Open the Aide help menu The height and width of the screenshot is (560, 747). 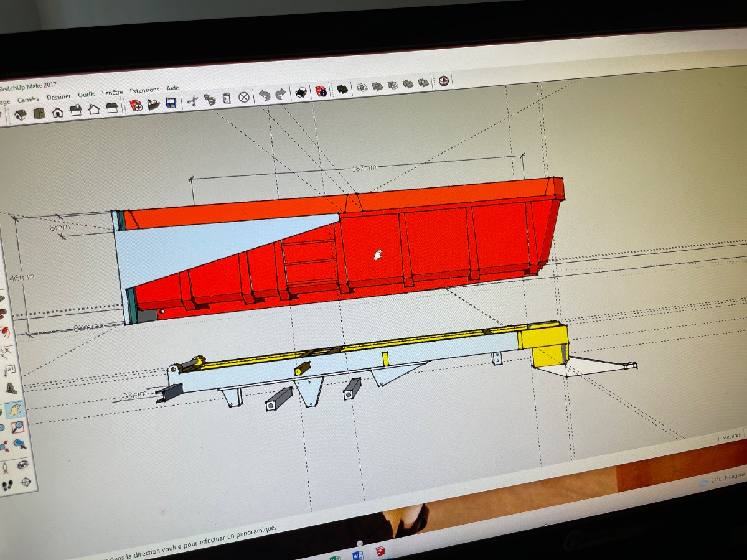click(172, 88)
